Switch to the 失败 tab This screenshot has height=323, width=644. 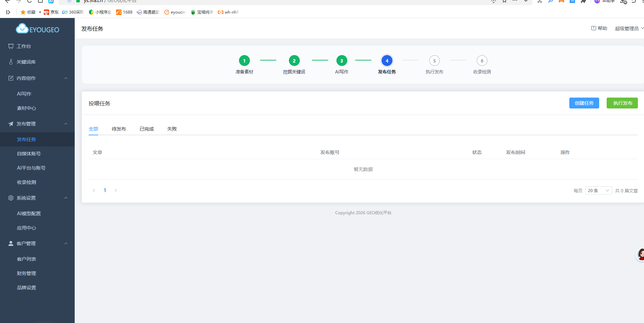172,129
